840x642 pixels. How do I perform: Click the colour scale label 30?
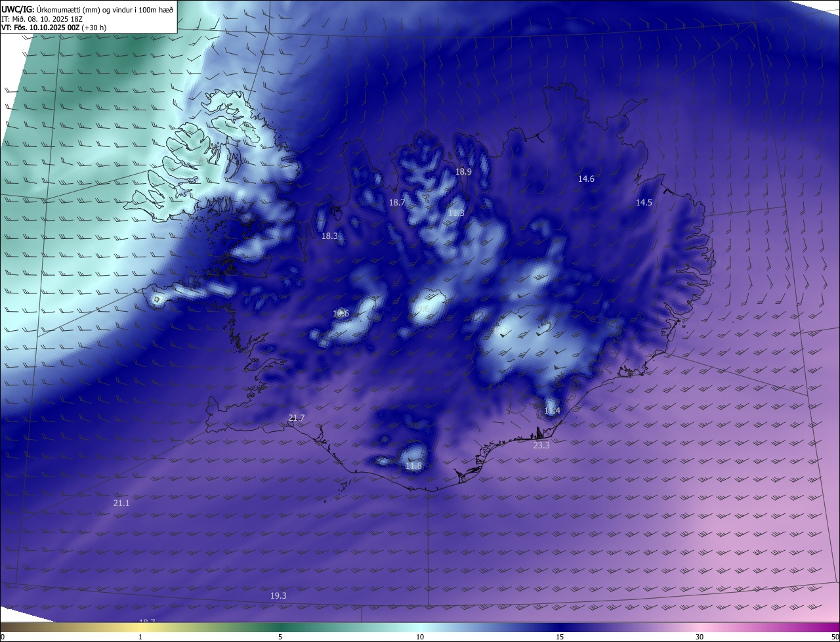click(x=700, y=637)
